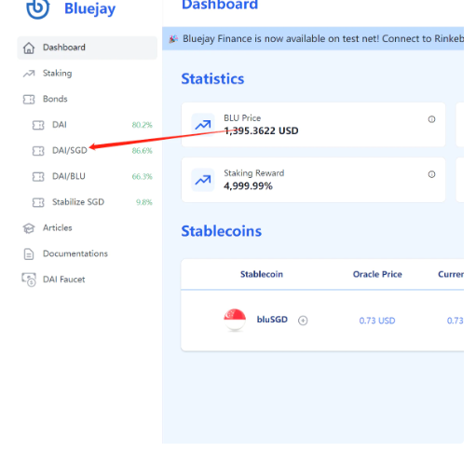Image resolution: width=476 pixels, height=452 pixels.
Task: Click the Articles graduation cap icon
Action: tap(29, 228)
